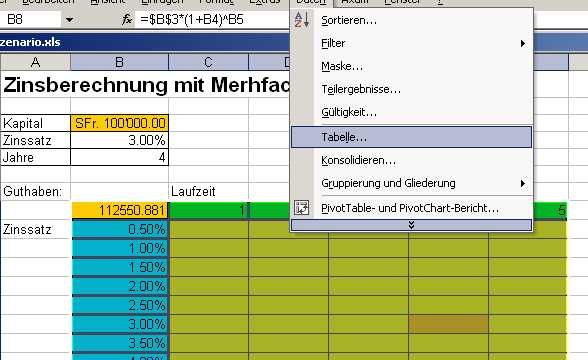
Task: Click the Sortieren A-Z sort icon
Action: [302, 20]
